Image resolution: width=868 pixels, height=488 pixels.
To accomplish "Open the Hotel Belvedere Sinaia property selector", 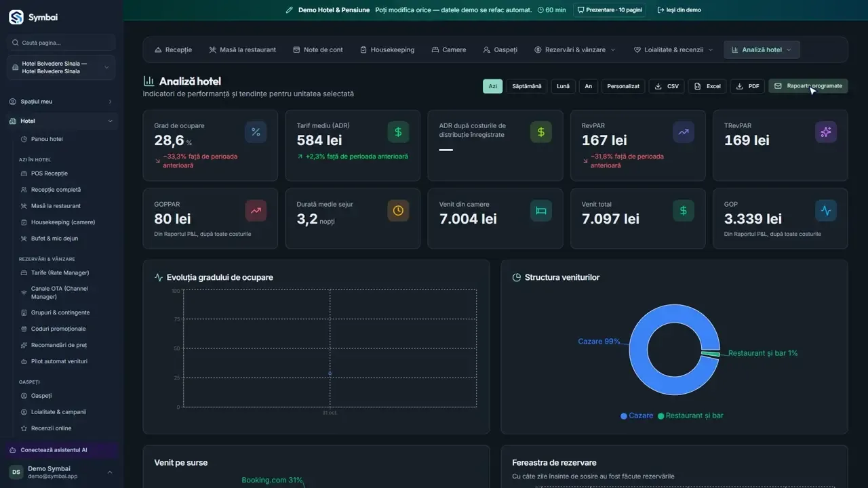I will [62, 68].
